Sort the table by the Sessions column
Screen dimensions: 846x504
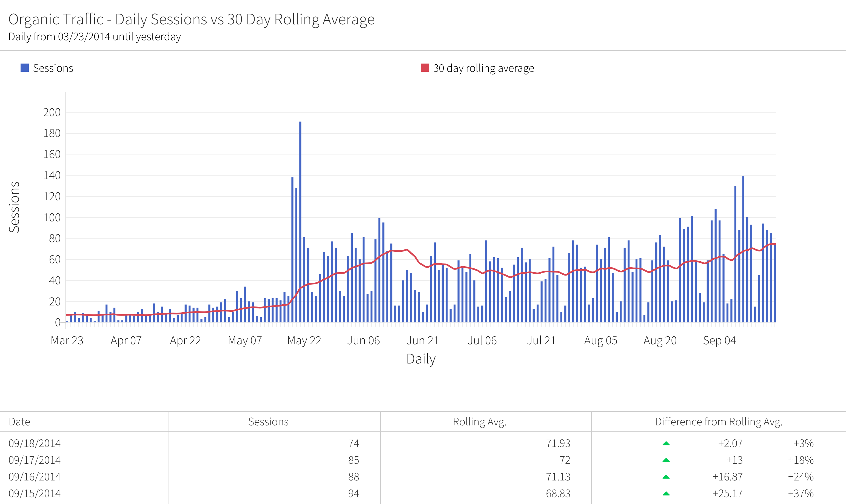click(268, 422)
